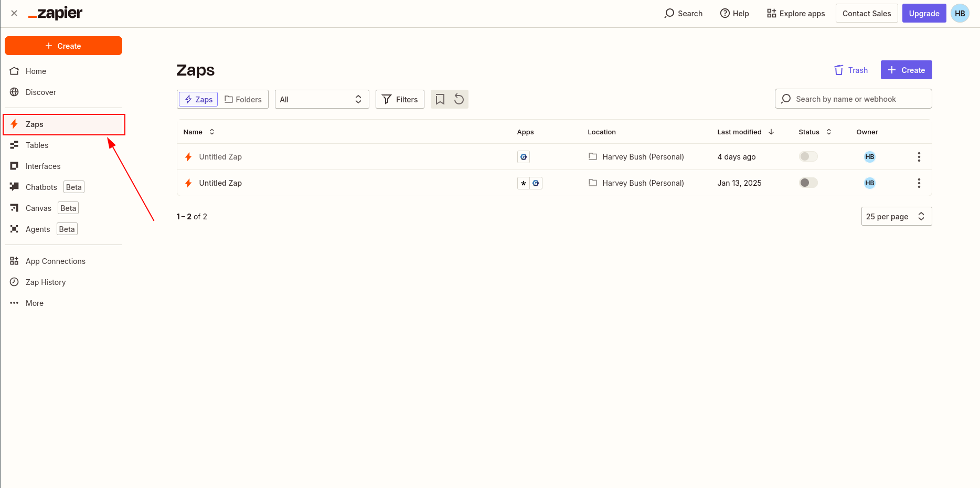Image resolution: width=980 pixels, height=488 pixels.
Task: Click the Owner column header
Action: click(867, 132)
